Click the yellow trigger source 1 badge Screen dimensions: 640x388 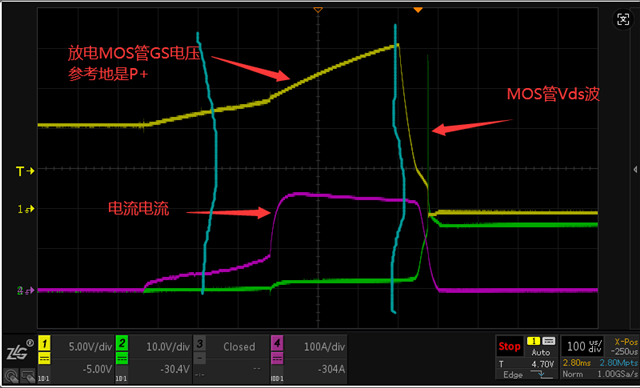pos(533,341)
